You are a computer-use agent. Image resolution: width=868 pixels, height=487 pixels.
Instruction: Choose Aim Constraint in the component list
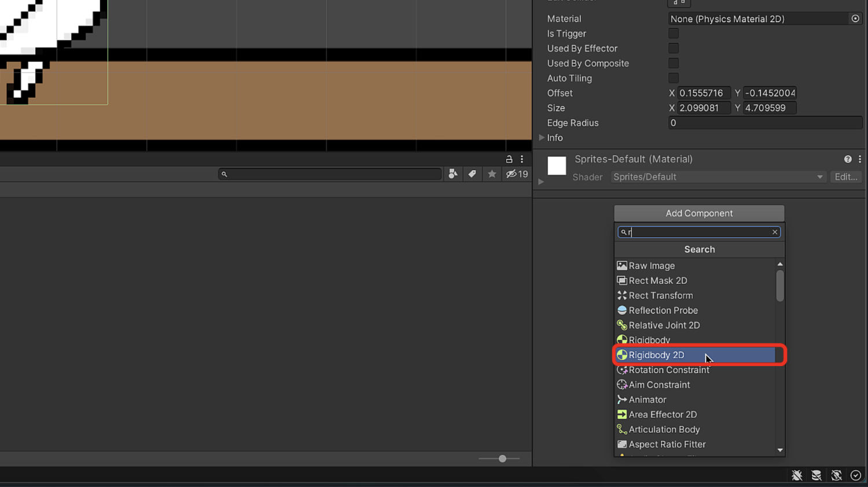pos(695,385)
